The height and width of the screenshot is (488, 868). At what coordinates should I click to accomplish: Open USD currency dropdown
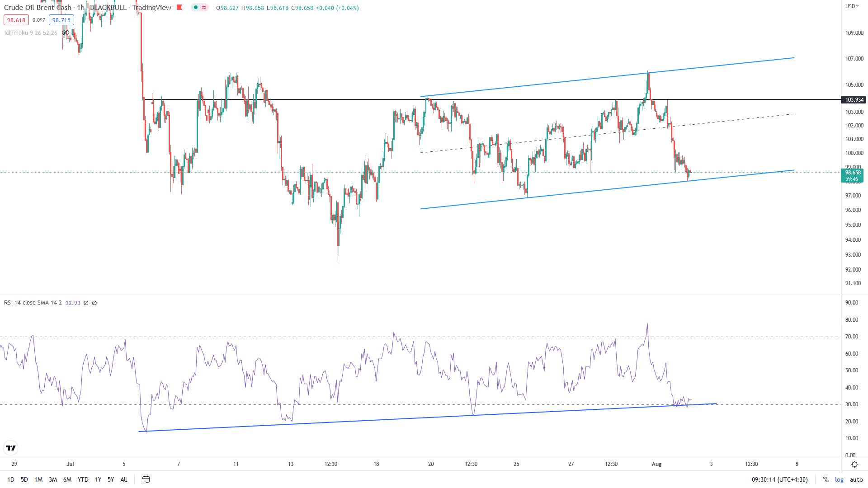click(852, 6)
